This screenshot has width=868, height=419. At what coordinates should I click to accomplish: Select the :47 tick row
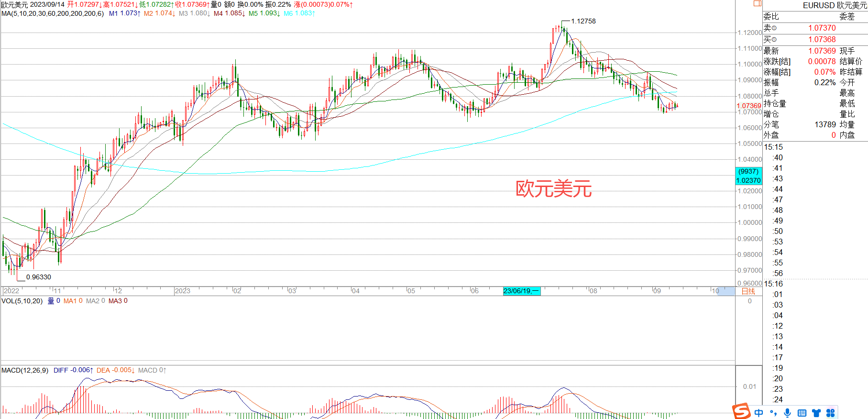[x=778, y=199]
